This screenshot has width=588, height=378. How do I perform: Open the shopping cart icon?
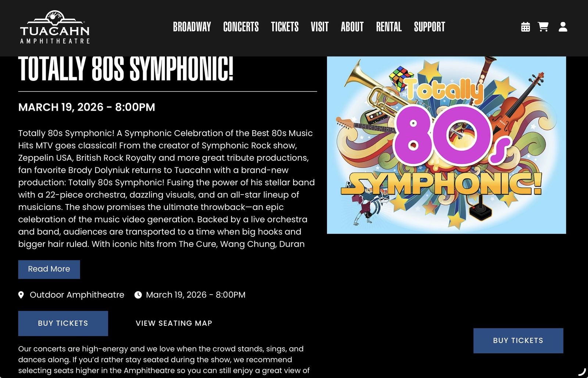[543, 26]
